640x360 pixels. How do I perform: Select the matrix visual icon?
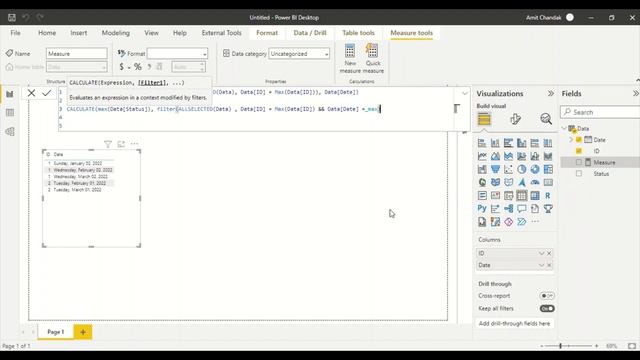pos(535,196)
